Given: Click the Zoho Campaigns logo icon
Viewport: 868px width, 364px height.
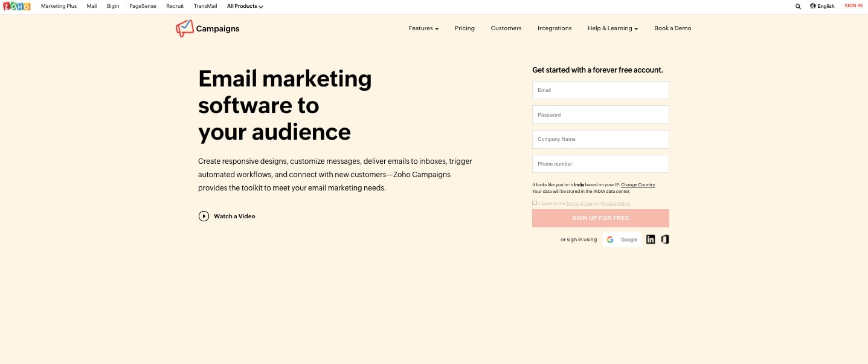Looking at the screenshot, I should tap(184, 28).
